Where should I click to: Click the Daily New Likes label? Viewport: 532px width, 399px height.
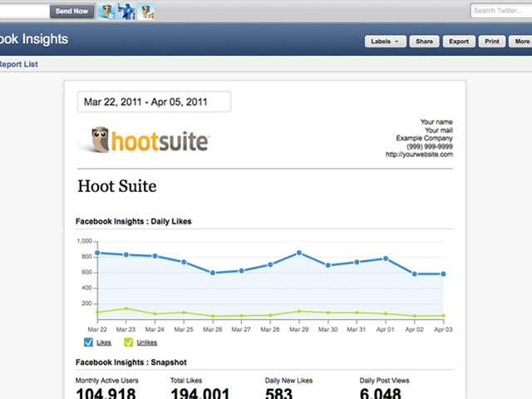288,381
